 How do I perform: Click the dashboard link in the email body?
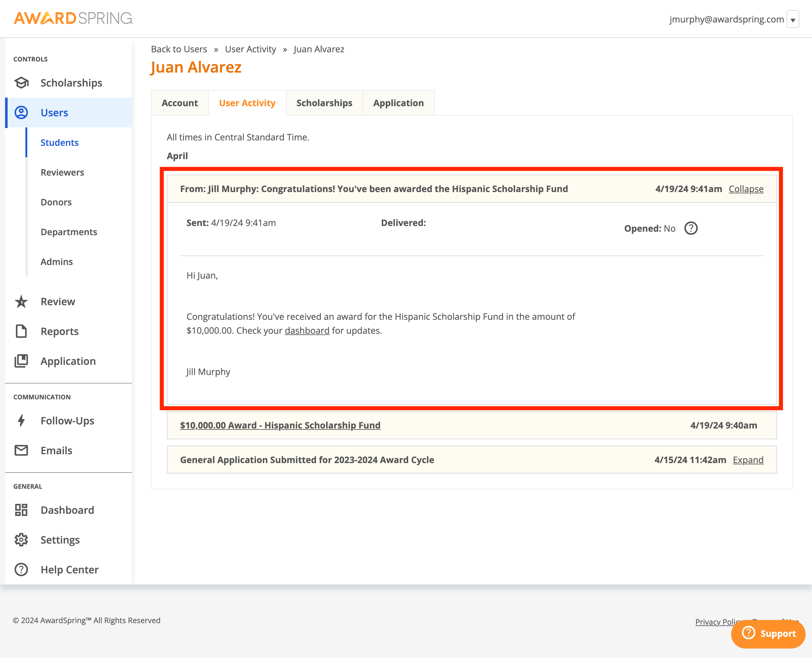(307, 331)
